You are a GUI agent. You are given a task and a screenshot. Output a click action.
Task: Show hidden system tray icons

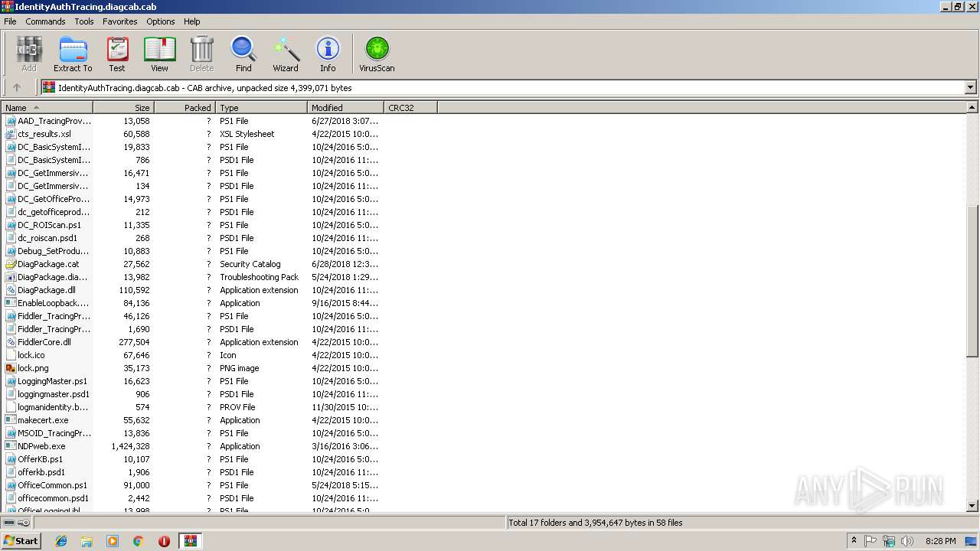click(854, 541)
